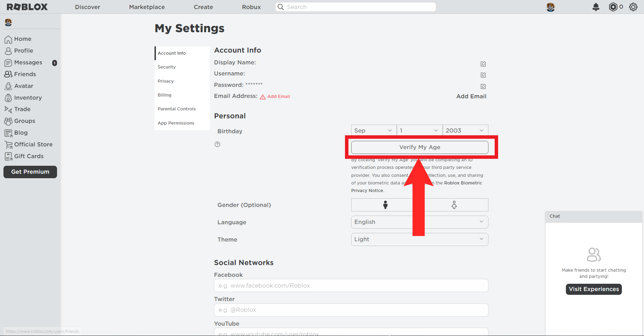The image size is (644, 336).
Task: Open the Theme dropdown
Action: click(x=420, y=239)
